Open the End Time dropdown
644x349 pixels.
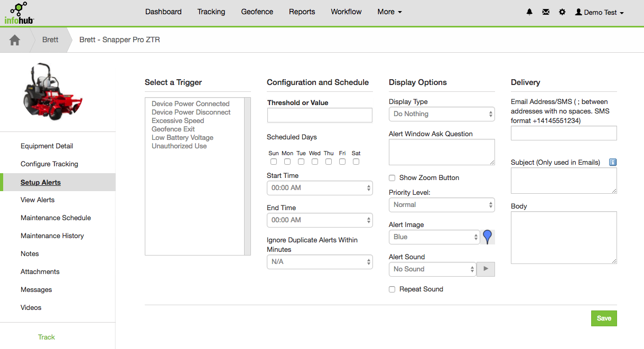coord(320,220)
